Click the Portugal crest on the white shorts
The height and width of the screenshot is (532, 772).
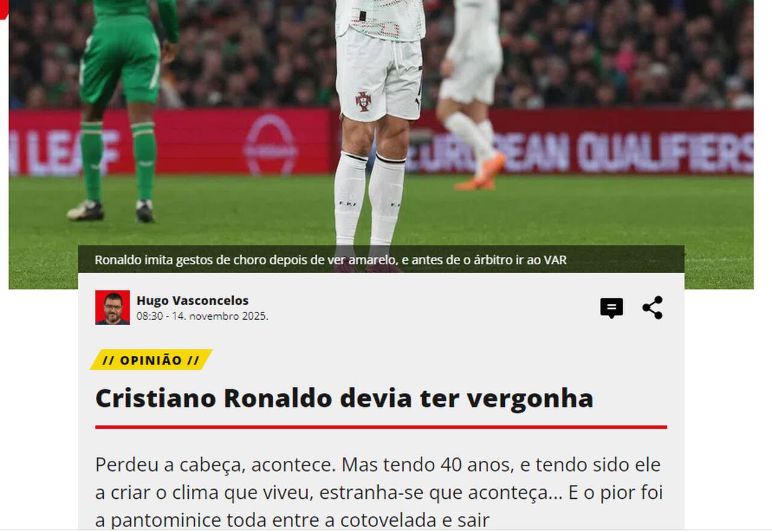[x=363, y=101]
